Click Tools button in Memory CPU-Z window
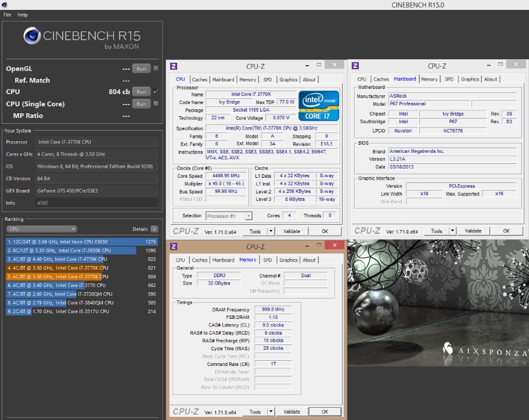 pos(255,411)
